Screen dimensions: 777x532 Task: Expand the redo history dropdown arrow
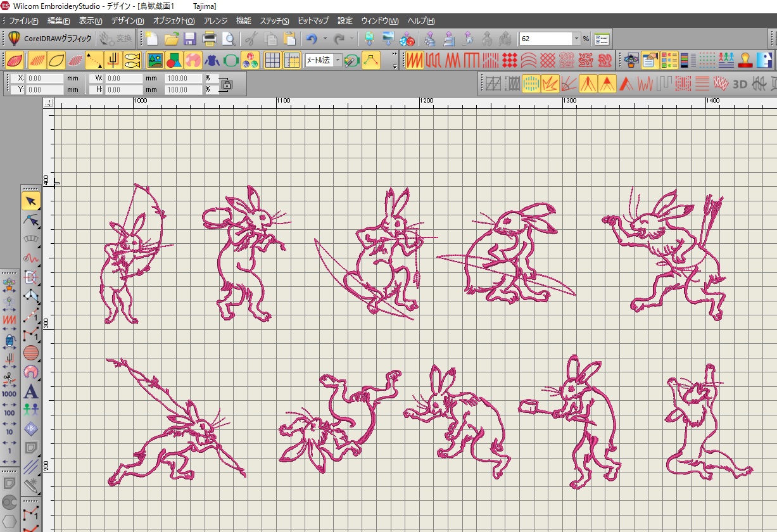[352, 39]
